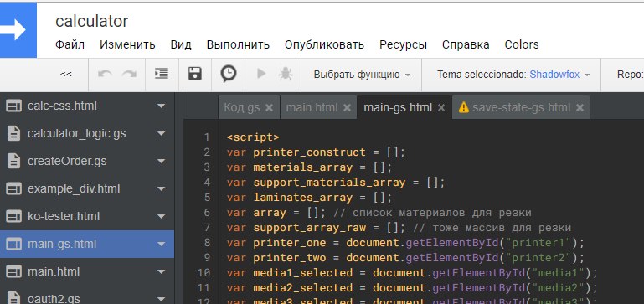644x304 pixels.
Task: Click the debug bug icon
Action: tap(285, 74)
